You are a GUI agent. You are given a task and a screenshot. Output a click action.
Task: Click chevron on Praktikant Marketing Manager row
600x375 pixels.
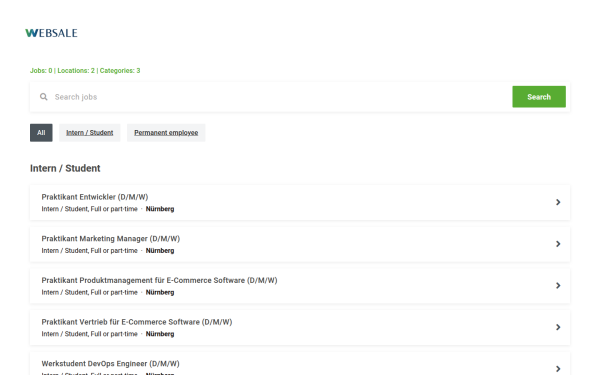[558, 244]
